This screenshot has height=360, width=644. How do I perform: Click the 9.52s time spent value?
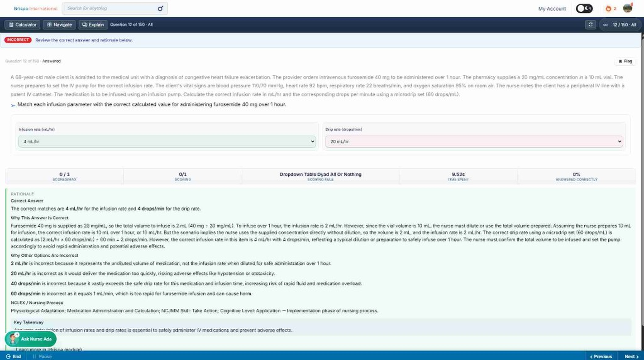458,174
